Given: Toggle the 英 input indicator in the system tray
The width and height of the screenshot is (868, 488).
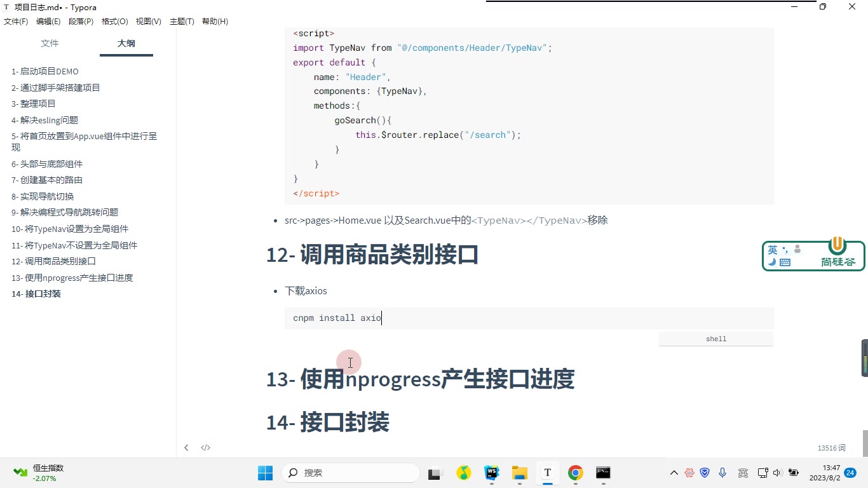Looking at the screenshot, I should coord(743,473).
